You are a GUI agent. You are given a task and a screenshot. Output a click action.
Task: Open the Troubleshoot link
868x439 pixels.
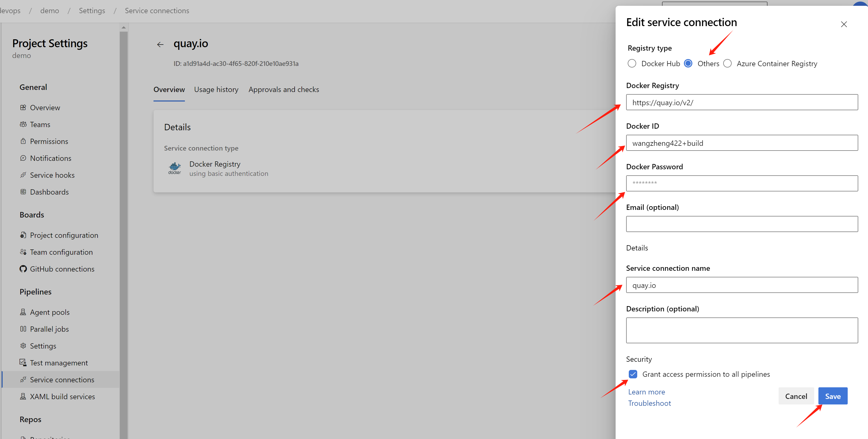tap(649, 403)
